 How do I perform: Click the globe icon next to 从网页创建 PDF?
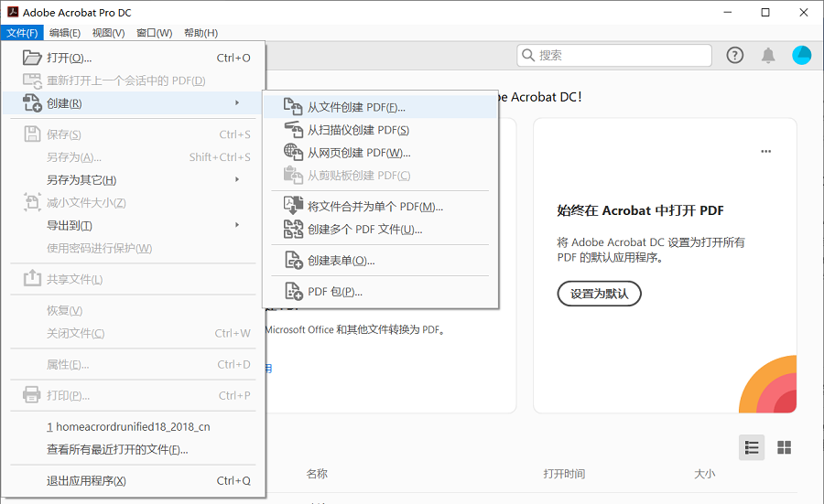click(x=293, y=152)
